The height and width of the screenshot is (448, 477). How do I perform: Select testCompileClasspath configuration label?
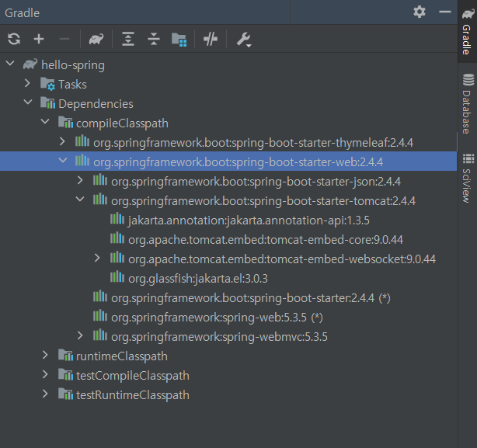(133, 376)
